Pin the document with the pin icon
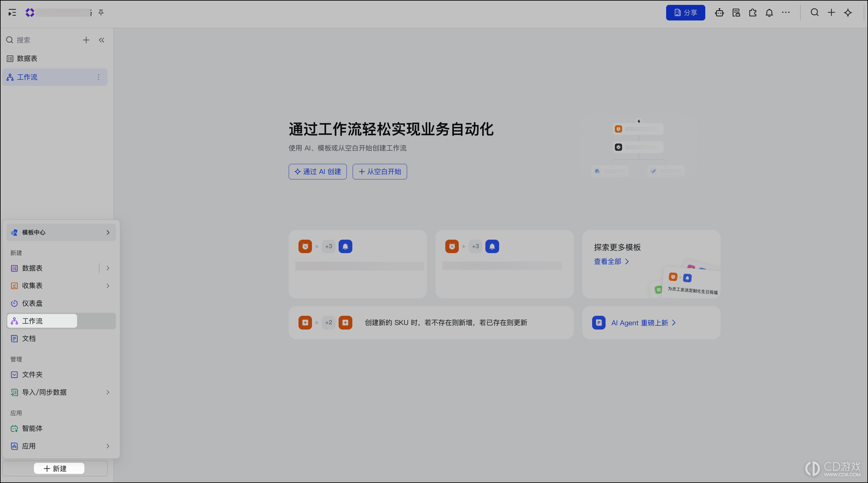Screen dimensions: 868x483 (101, 13)
